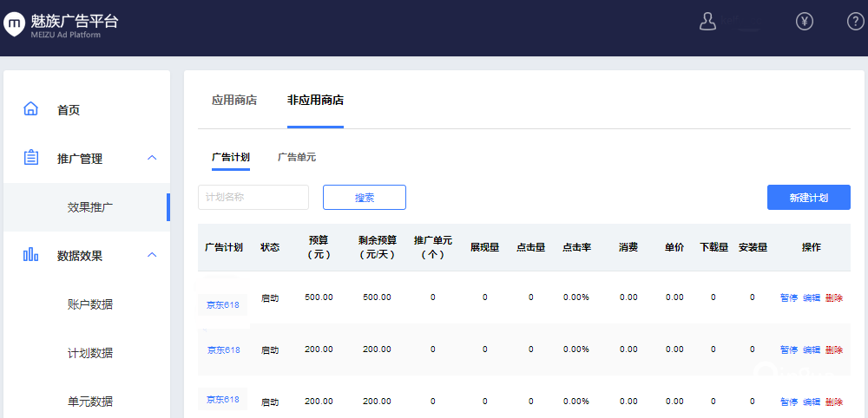Image resolution: width=868 pixels, height=418 pixels.
Task: Collapse the 推广管理 menu chevron
Action: click(x=152, y=158)
